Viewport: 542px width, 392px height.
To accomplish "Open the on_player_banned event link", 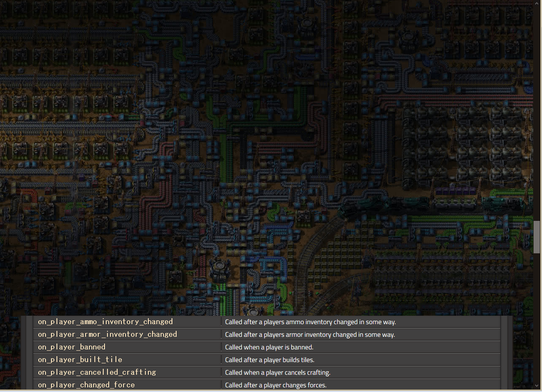I will tap(72, 347).
